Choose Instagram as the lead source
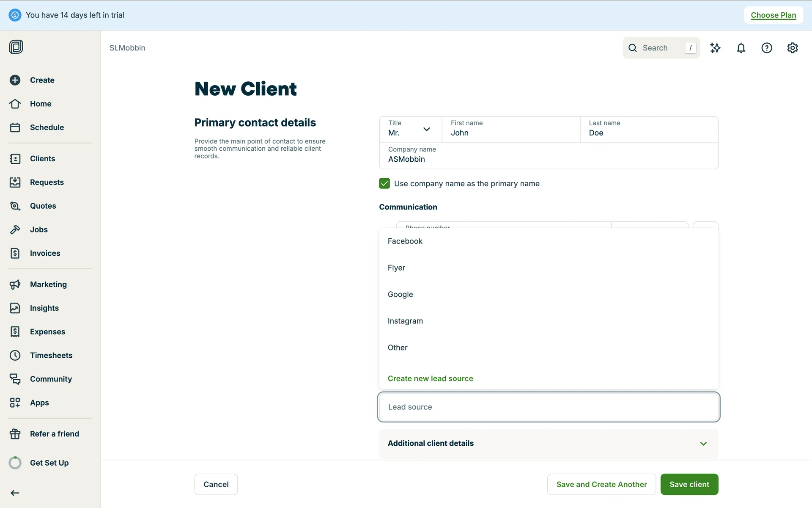Screen dimensions: 812x508 (405, 321)
